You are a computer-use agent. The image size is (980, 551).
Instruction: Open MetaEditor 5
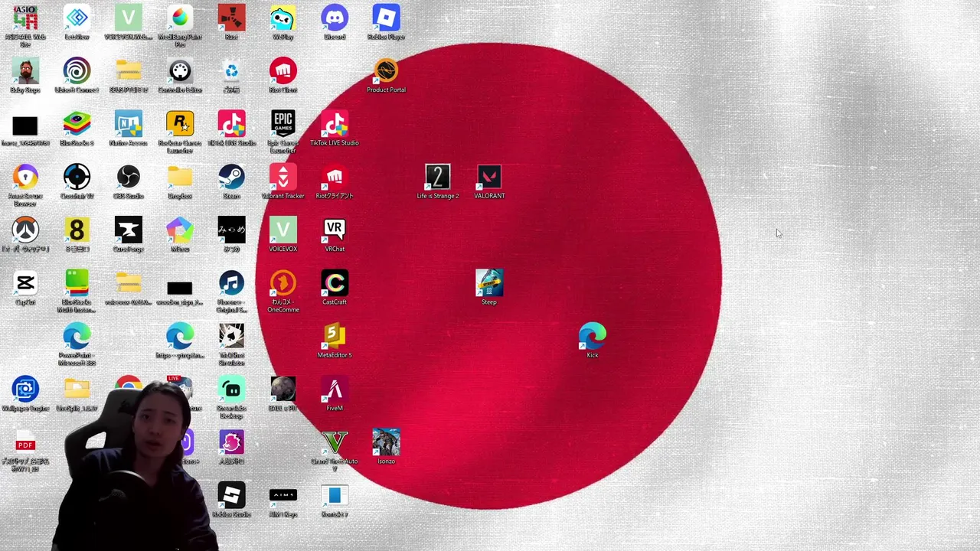pos(335,337)
